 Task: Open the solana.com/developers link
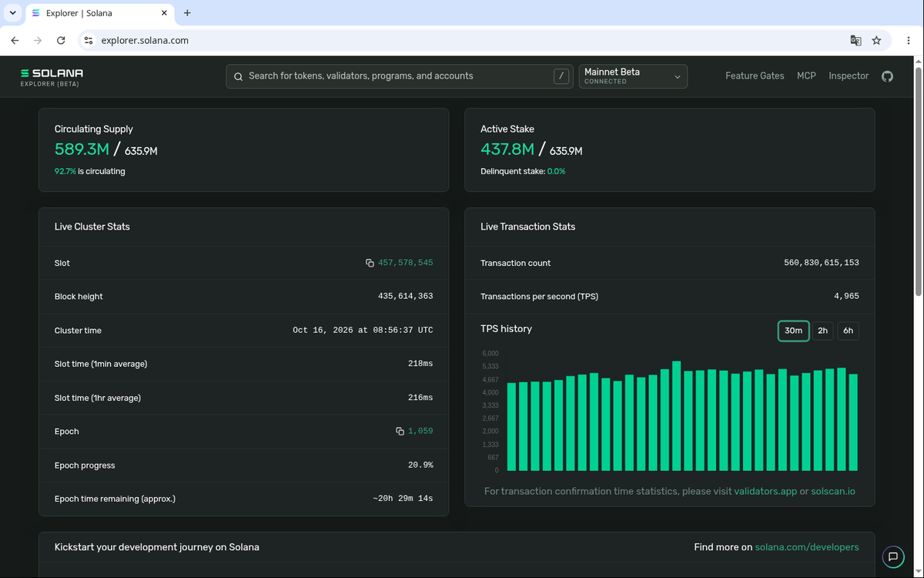click(x=807, y=547)
